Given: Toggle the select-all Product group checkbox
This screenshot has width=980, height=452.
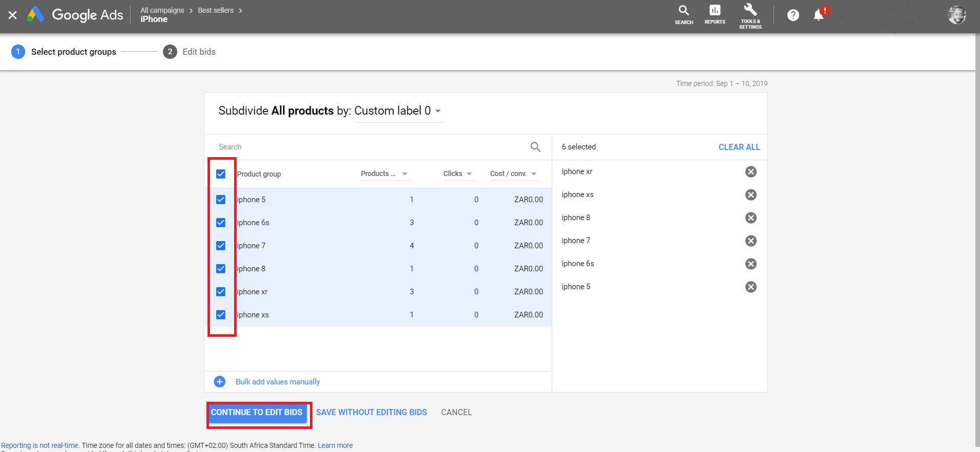Looking at the screenshot, I should click(221, 174).
